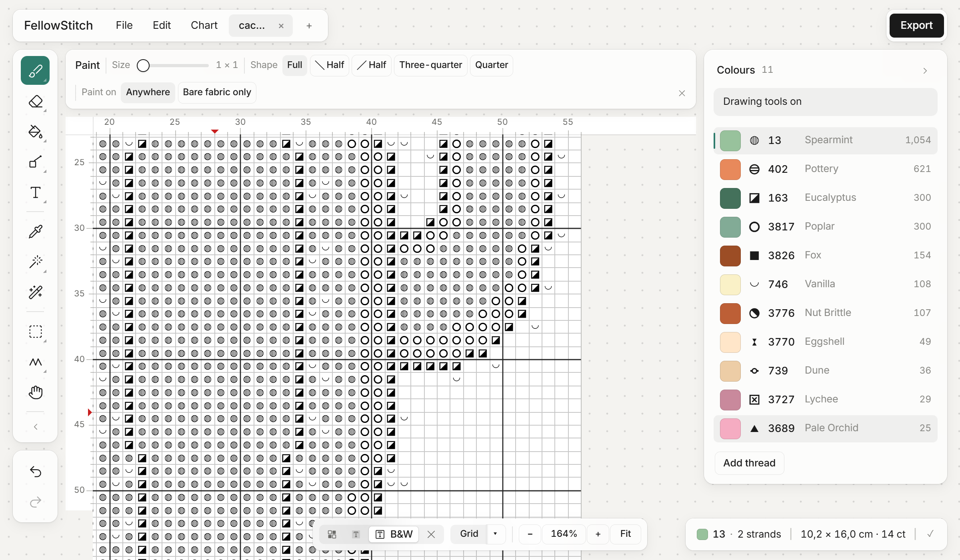Set stitch shape to Full
The width and height of the screenshot is (960, 560).
tap(295, 65)
